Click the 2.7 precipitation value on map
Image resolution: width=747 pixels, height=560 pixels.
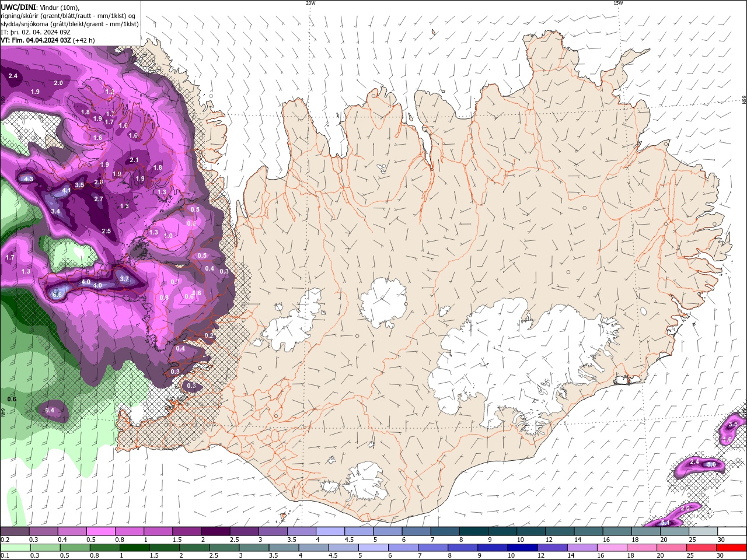99,199
